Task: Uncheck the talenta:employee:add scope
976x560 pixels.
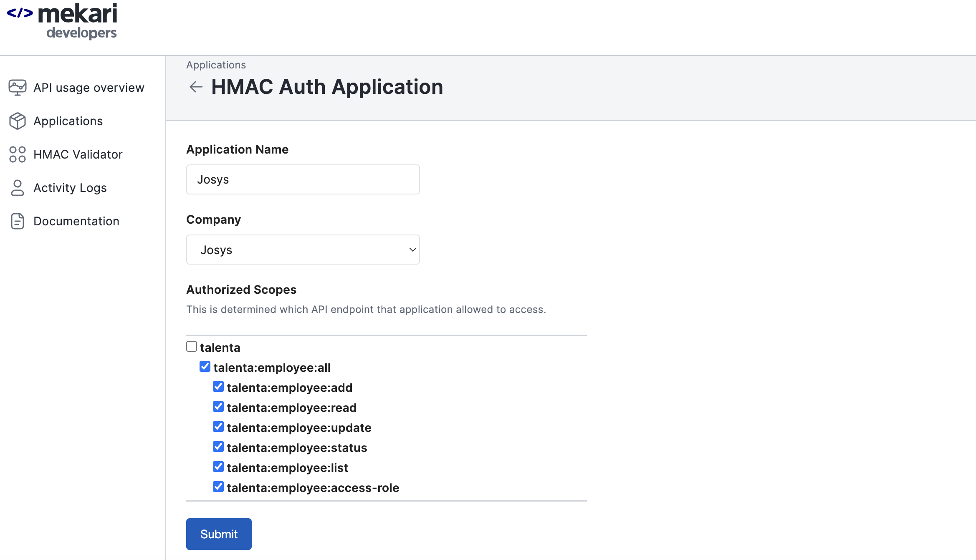Action: point(218,386)
